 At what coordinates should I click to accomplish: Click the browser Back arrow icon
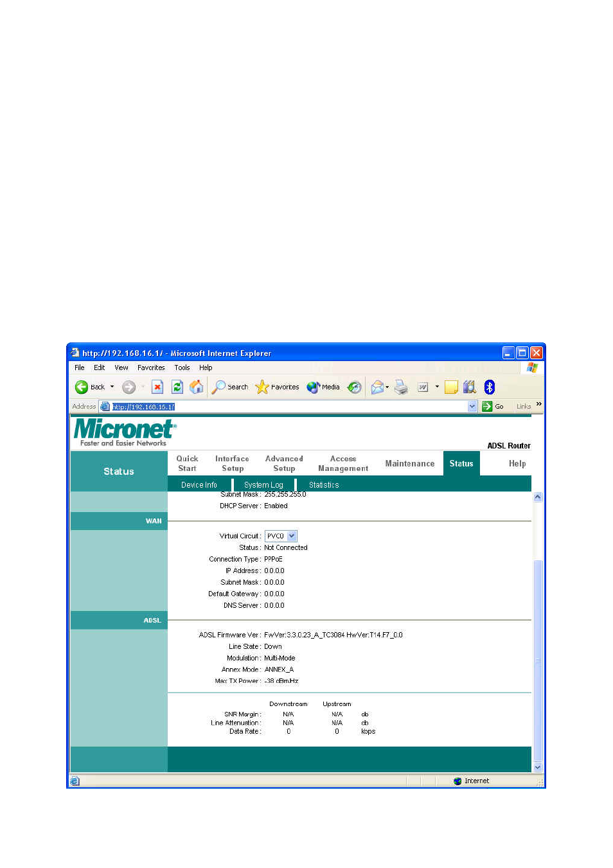coord(82,387)
